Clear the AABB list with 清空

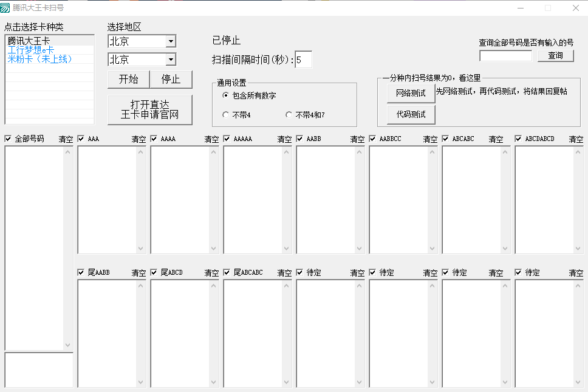(x=357, y=139)
